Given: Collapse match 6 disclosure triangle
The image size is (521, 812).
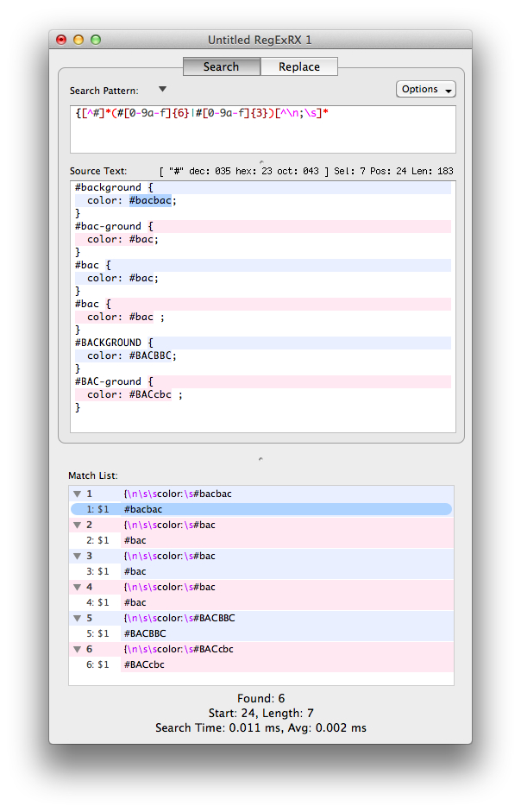Looking at the screenshot, I should tap(77, 650).
